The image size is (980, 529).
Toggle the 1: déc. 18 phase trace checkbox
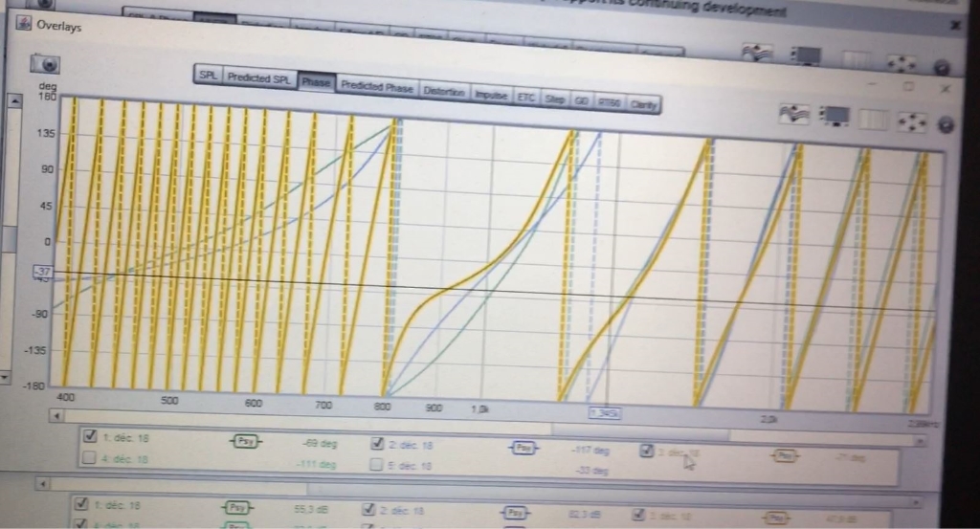pyautogui.click(x=91, y=436)
